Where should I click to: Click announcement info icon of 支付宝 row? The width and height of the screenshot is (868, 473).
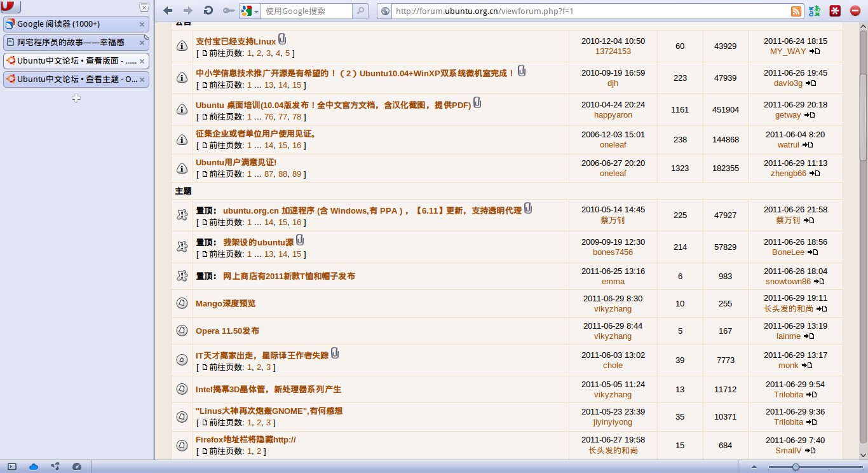[182, 46]
